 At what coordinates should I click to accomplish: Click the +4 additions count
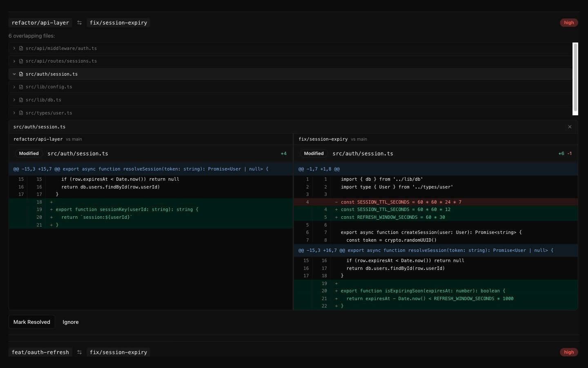click(283, 154)
